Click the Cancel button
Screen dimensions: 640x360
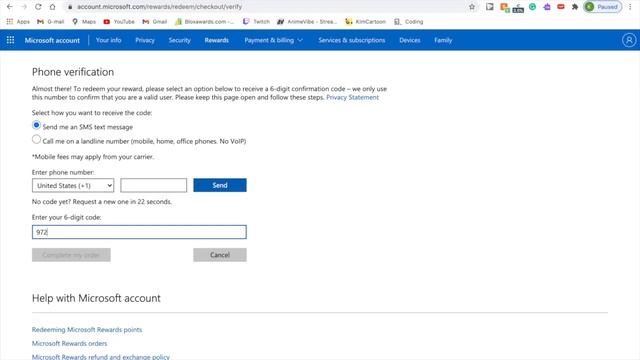pyautogui.click(x=220, y=255)
